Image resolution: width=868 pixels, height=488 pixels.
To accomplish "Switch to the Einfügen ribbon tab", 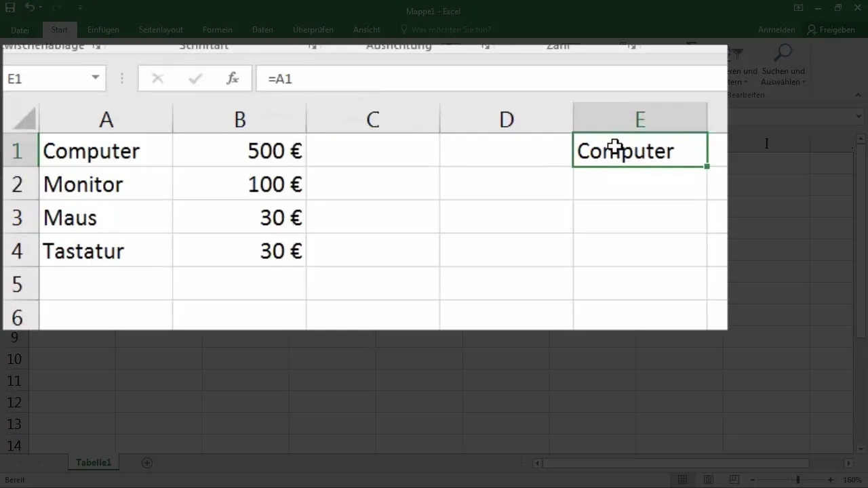I will tap(103, 30).
